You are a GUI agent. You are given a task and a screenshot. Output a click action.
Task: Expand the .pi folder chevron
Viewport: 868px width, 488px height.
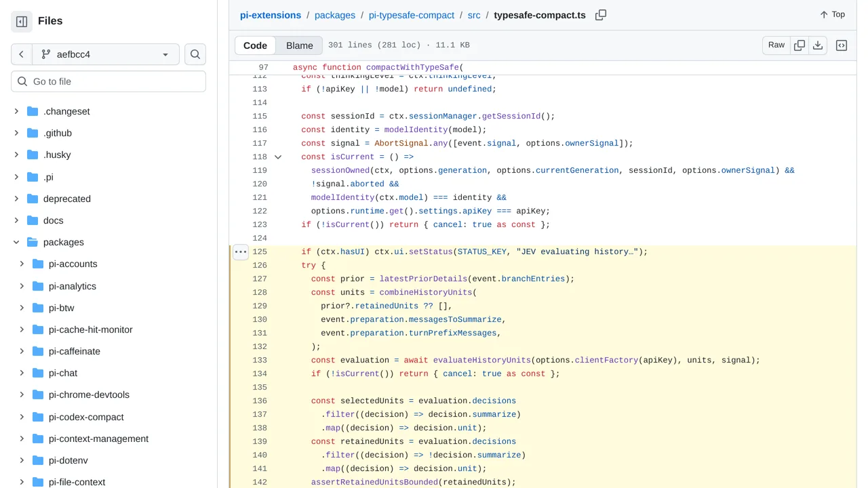point(16,177)
